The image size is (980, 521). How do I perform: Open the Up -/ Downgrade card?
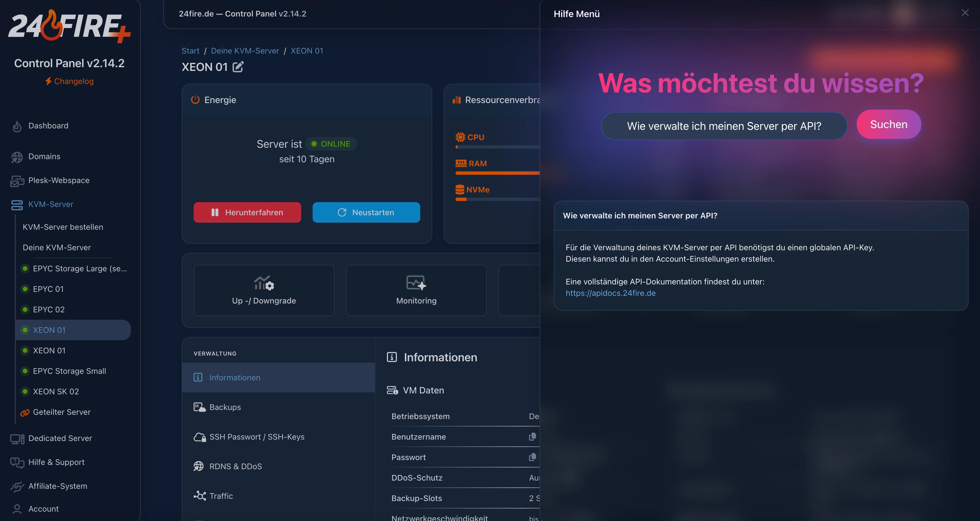point(264,290)
